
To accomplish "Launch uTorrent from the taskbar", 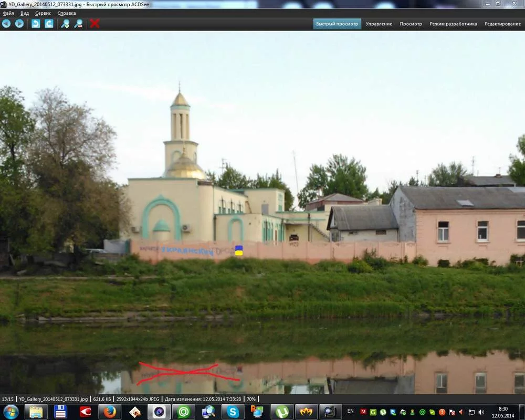I will point(282,411).
